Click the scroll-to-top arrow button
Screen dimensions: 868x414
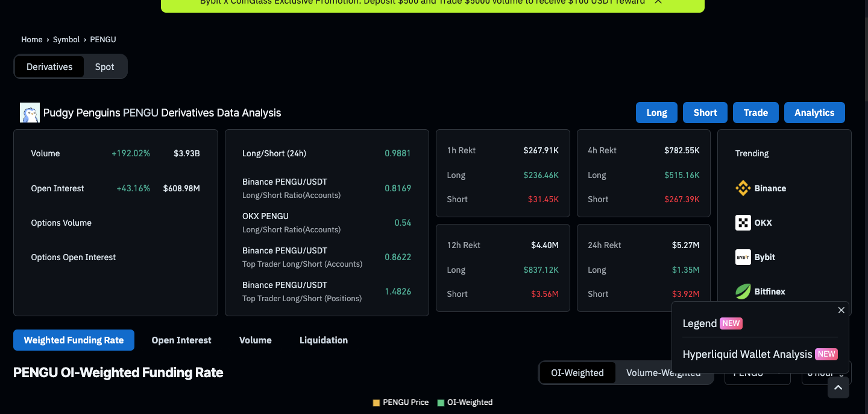(x=838, y=387)
